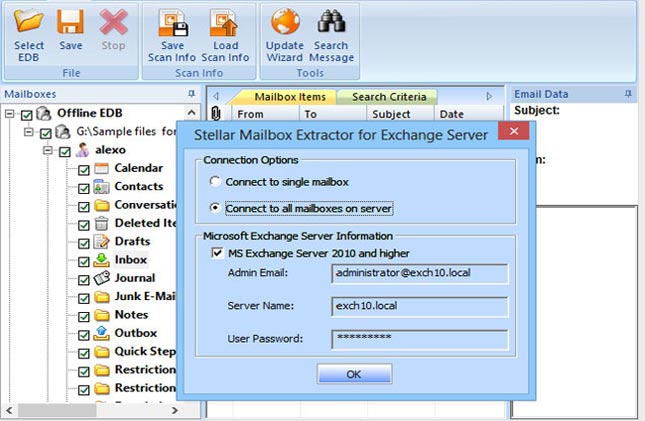Screen dimensions: 645x421
Task: Click the Inbox folder icon
Action: coord(101,260)
